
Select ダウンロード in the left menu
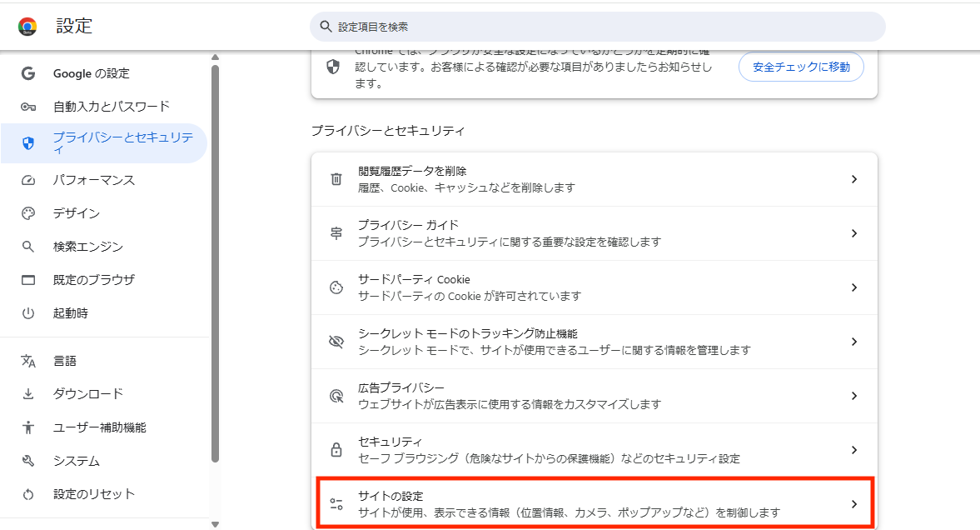pyautogui.click(x=87, y=394)
